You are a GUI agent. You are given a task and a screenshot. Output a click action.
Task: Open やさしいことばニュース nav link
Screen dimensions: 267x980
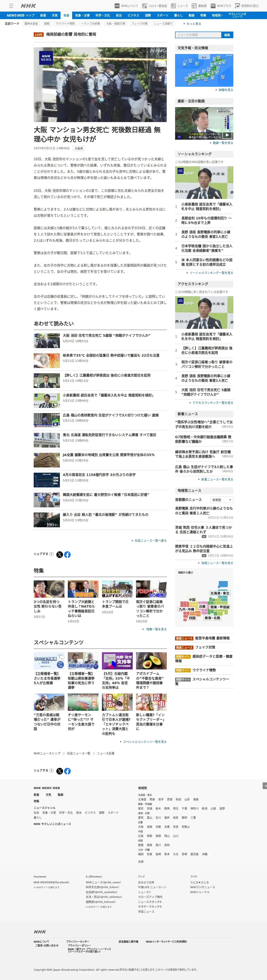[x=237, y=15]
